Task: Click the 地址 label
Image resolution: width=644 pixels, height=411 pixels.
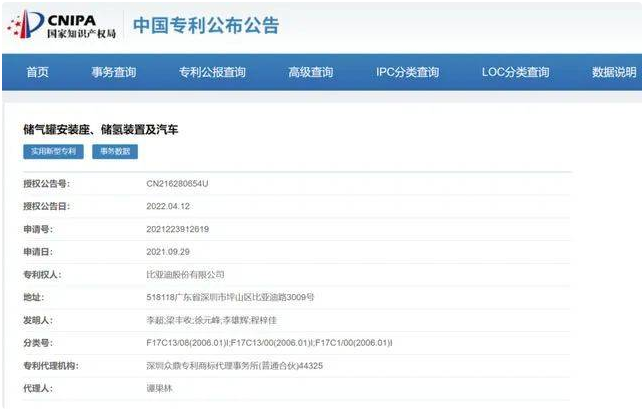Action: pyautogui.click(x=33, y=297)
